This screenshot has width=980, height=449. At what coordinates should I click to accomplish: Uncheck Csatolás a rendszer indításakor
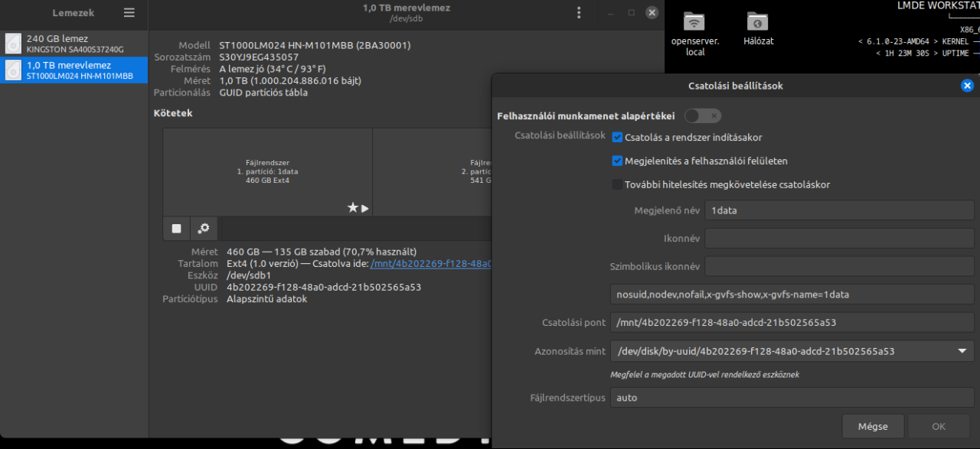pos(618,138)
